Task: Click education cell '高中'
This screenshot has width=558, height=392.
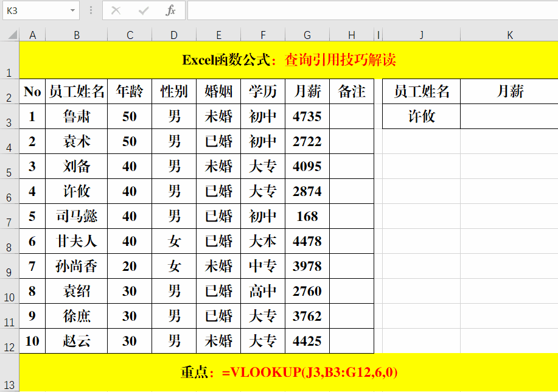Action: [263, 291]
